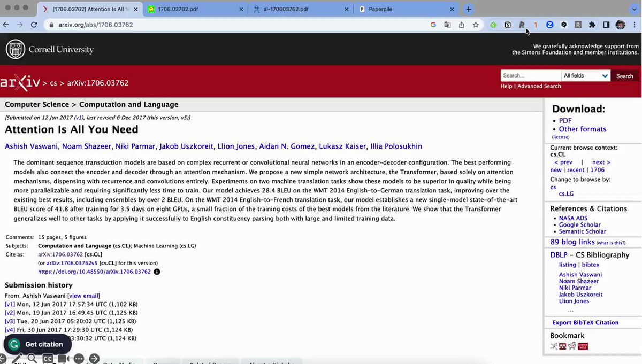Bookmark paper on Reddit icon
The height and width of the screenshot is (364, 642).
(x=572, y=346)
